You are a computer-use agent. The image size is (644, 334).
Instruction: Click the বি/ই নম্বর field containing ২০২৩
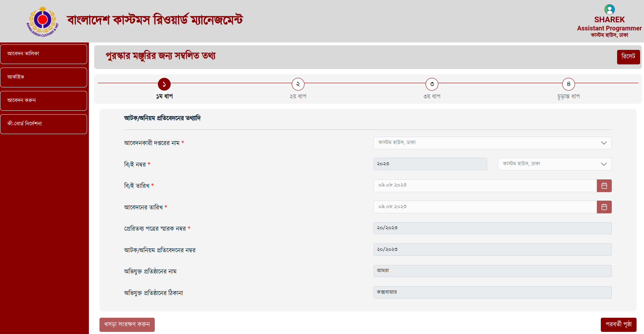[x=430, y=164]
